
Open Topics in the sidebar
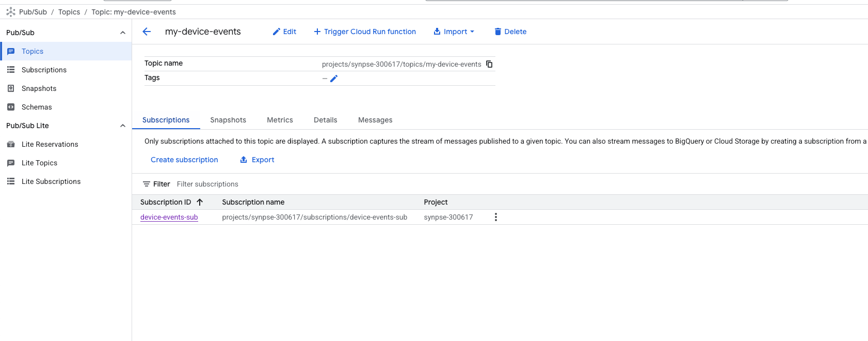[x=66, y=51]
